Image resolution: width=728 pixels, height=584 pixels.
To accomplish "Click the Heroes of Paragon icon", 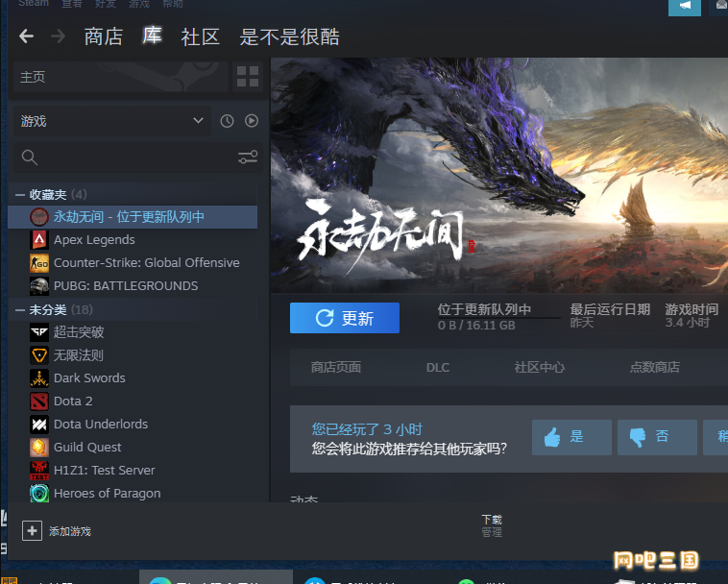I will point(39,493).
